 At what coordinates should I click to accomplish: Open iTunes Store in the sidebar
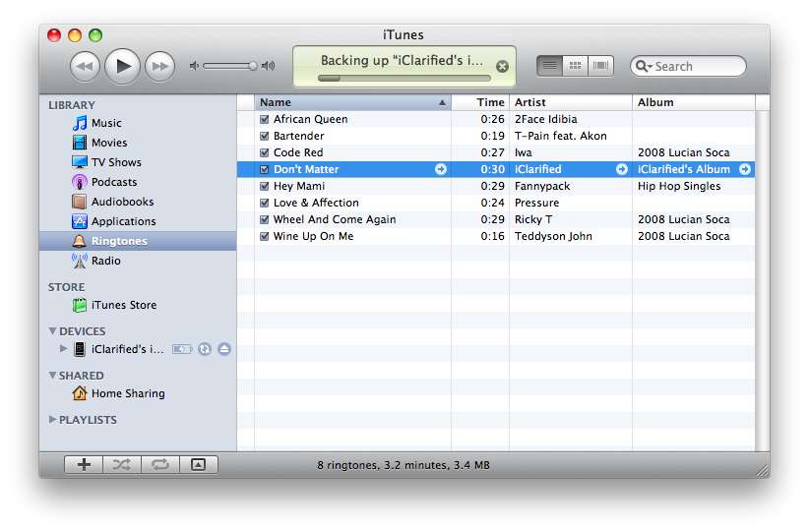coord(123,305)
